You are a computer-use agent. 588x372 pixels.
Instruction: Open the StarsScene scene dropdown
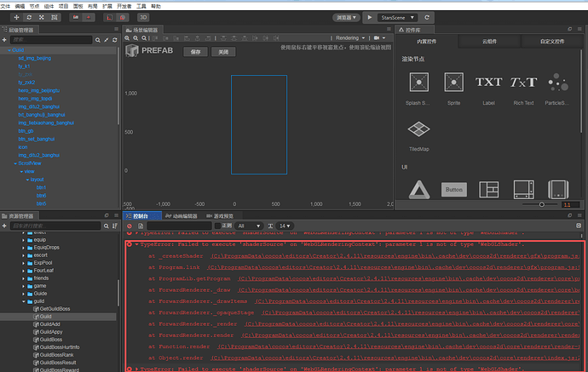coord(397,18)
